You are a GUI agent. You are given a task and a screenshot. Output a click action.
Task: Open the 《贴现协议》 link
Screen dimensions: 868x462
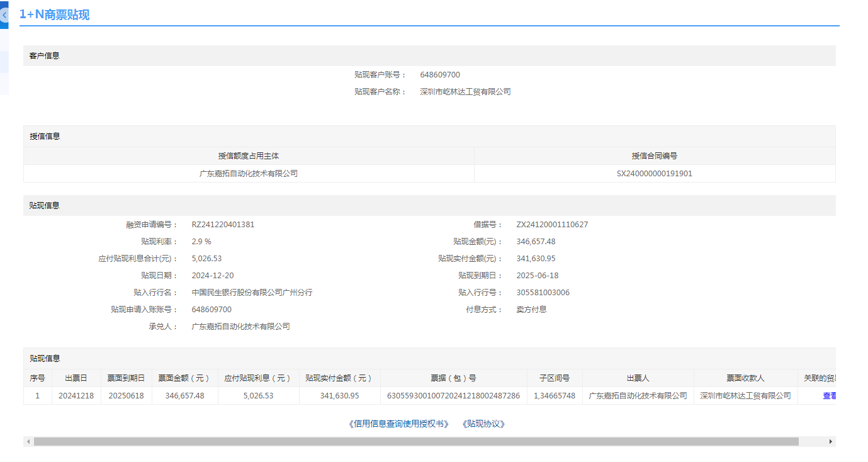point(483,424)
